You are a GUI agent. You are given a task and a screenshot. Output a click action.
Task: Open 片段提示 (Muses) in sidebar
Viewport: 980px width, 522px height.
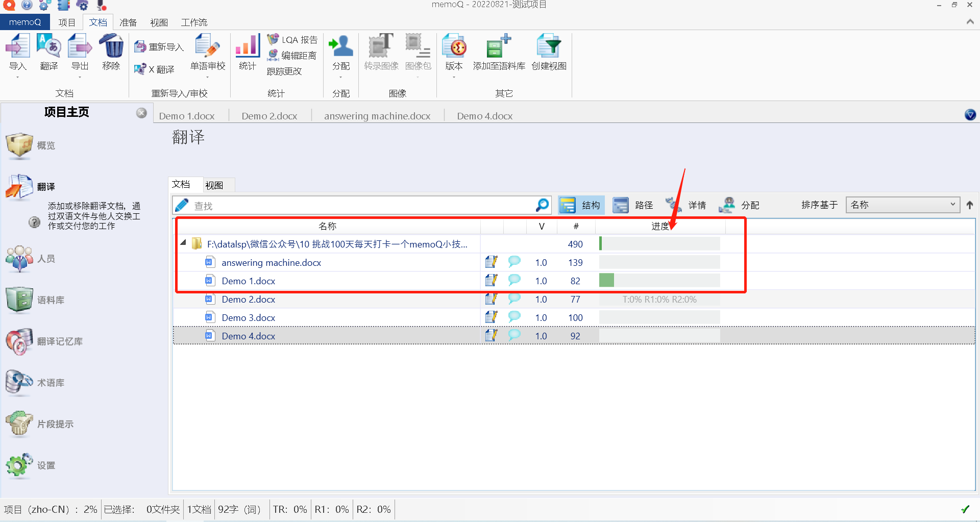[x=39, y=424]
